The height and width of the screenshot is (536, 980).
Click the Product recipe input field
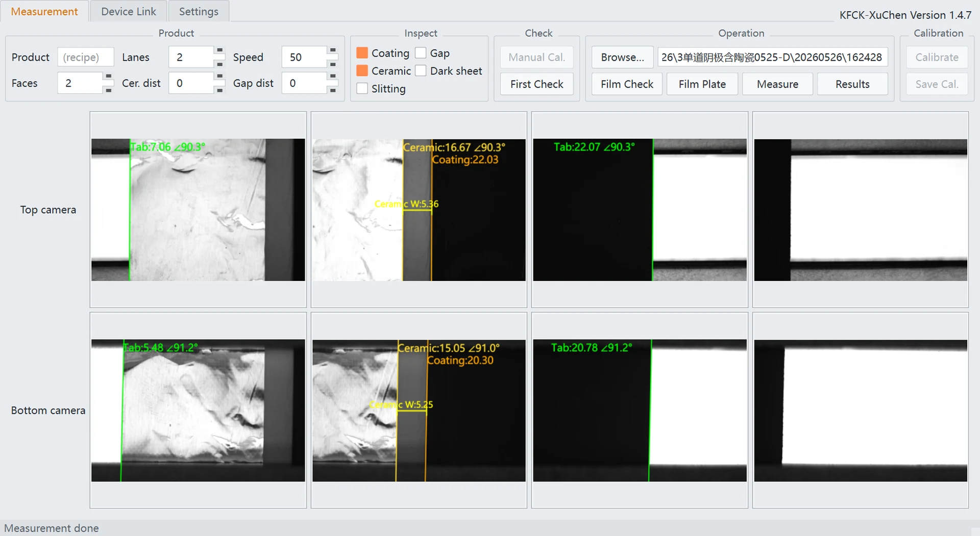click(85, 57)
